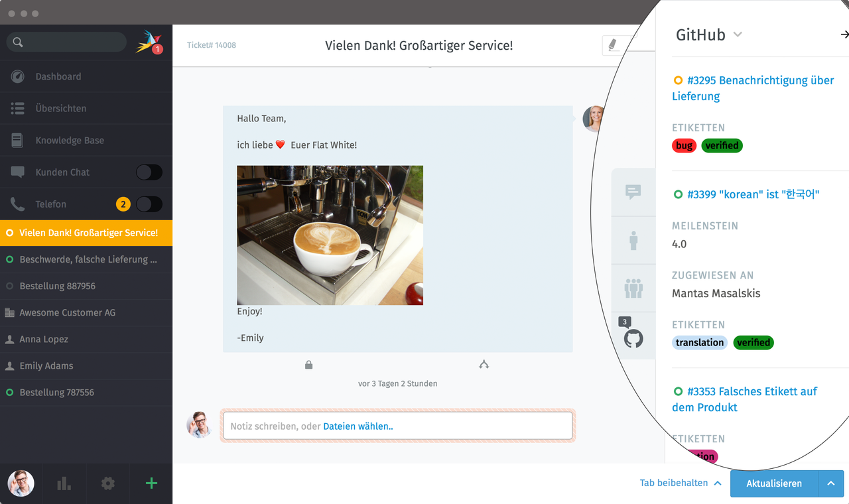Enable the Kunden Chat toggle
Image resolution: width=849 pixels, height=504 pixels.
(x=149, y=172)
